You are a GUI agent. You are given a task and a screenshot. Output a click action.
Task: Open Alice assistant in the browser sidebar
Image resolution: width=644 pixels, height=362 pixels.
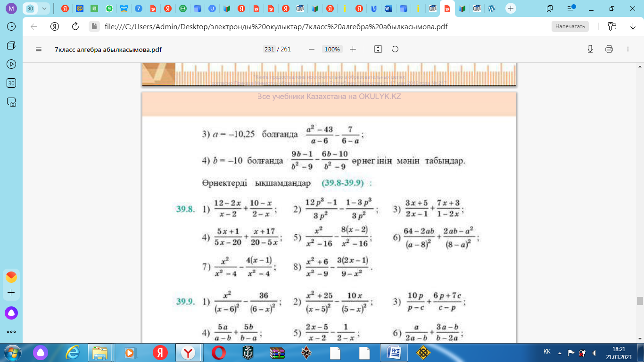click(11, 313)
